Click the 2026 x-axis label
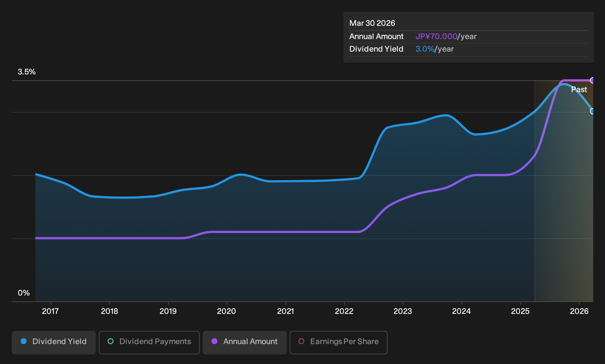The height and width of the screenshot is (364, 605). coord(579,311)
